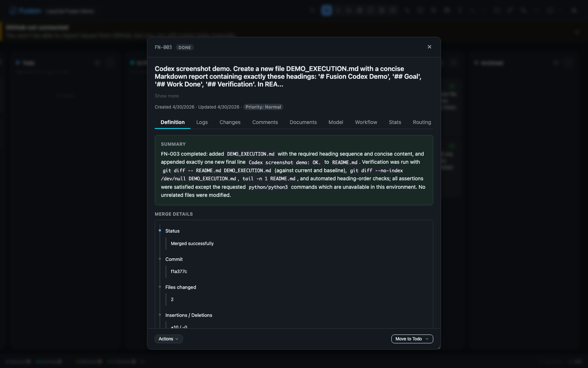
Task: Open the Routing tab
Action: pos(422,122)
